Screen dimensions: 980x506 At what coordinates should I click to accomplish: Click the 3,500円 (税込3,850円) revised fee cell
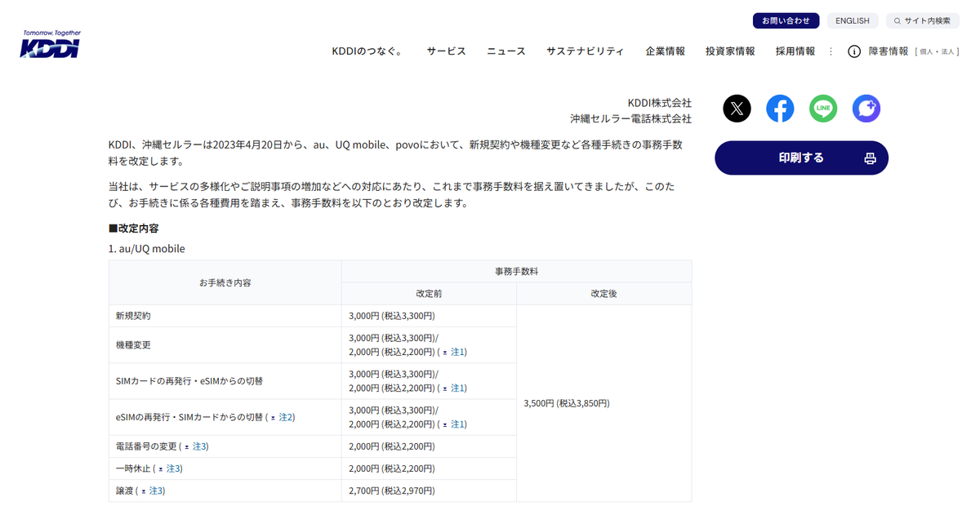click(604, 403)
